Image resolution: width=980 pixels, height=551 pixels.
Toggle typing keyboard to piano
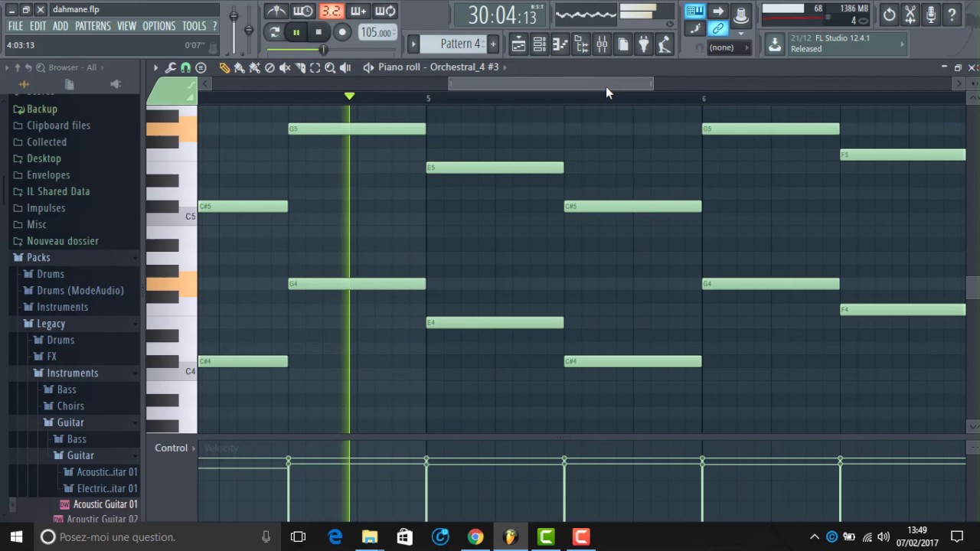point(695,11)
